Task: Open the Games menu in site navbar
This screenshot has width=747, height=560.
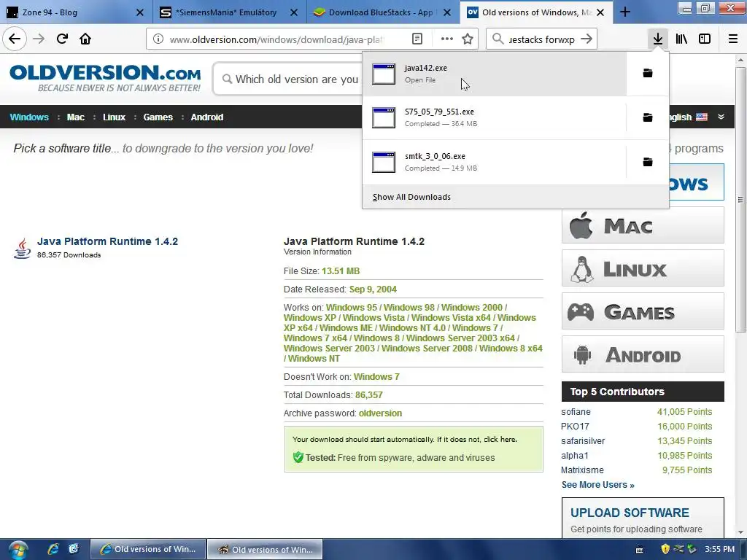Action: point(158,117)
